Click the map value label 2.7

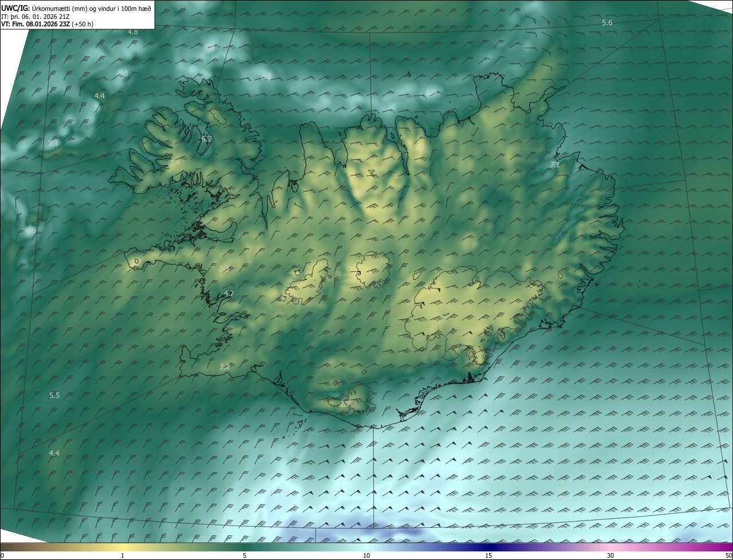click(345, 404)
